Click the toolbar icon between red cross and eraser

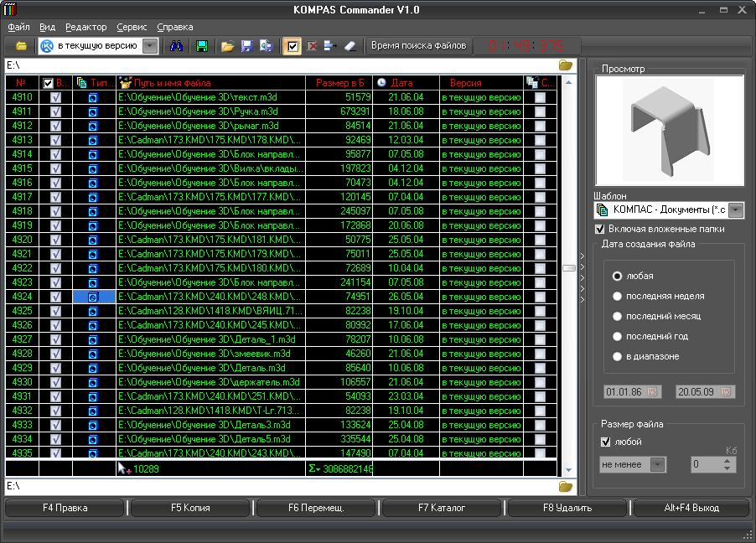(330, 46)
